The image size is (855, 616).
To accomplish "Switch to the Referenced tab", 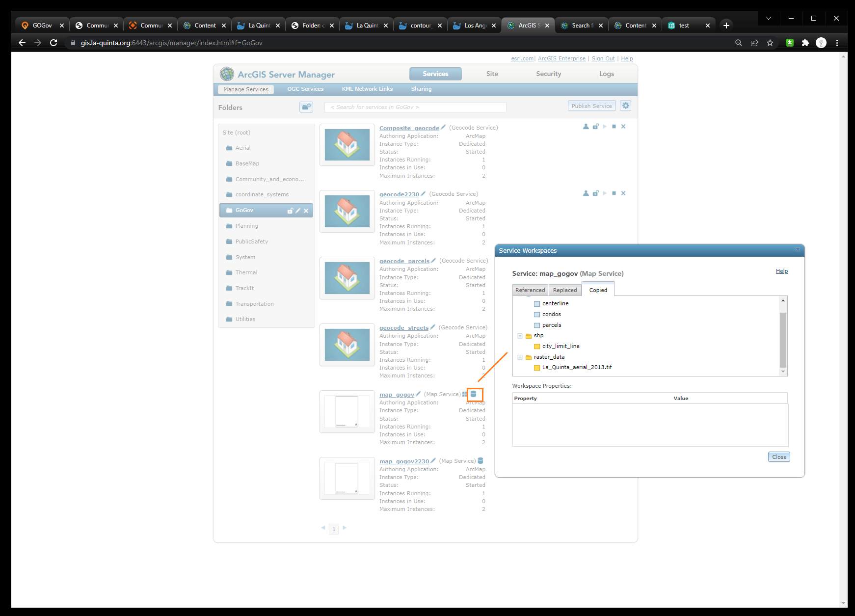I will click(530, 290).
